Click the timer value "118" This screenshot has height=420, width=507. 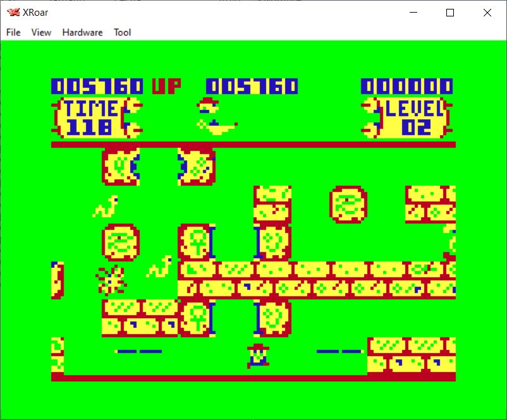point(89,128)
